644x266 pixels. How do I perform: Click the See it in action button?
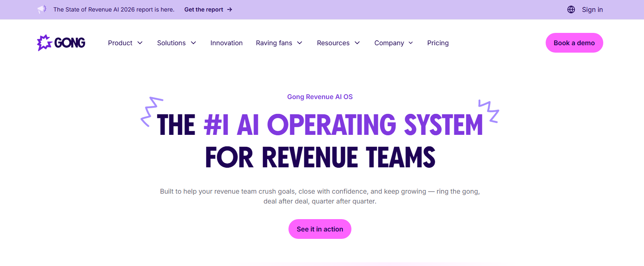[320, 229]
